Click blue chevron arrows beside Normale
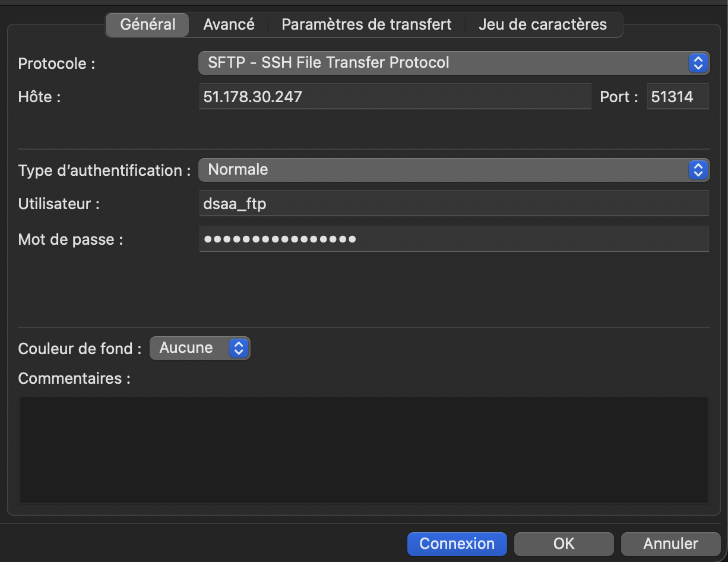The height and width of the screenshot is (562, 728). [698, 170]
